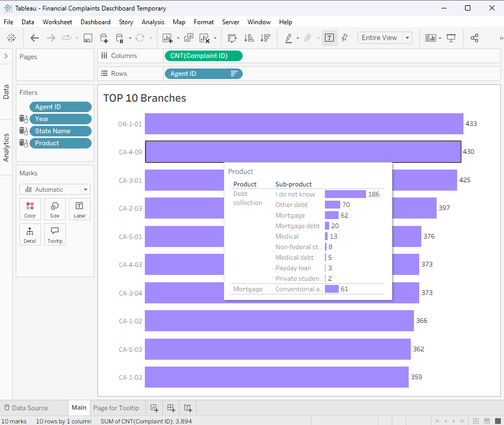504x425 pixels.
Task: Open the Format menu
Action: pyautogui.click(x=204, y=22)
